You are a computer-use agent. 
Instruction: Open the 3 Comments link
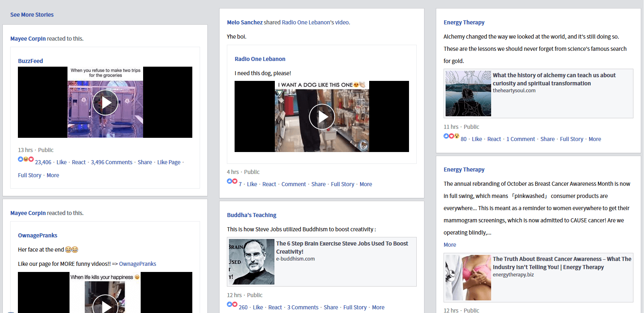point(303,307)
